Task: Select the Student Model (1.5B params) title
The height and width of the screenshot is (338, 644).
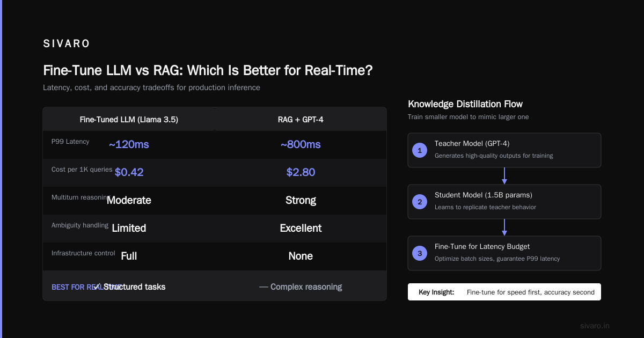Action: pos(484,195)
